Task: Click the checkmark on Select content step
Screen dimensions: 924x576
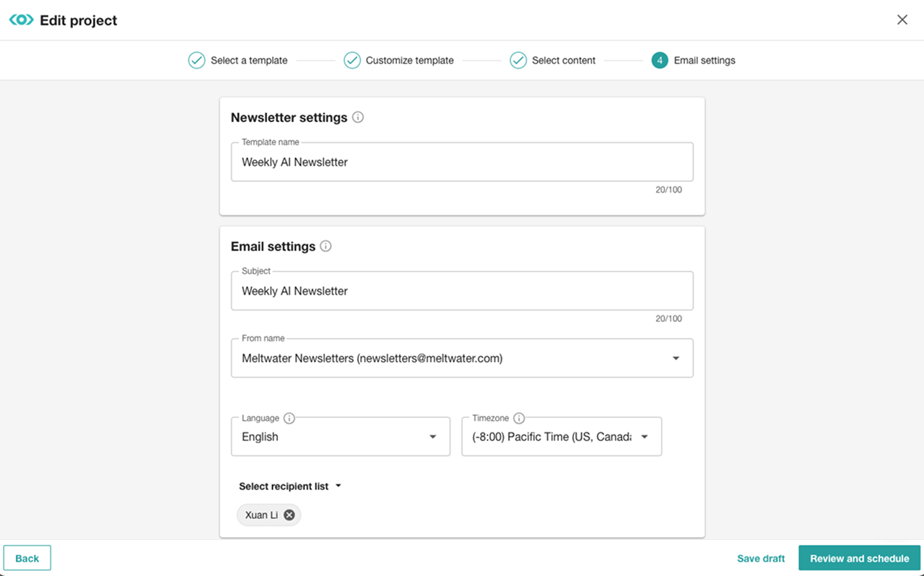Action: point(518,60)
